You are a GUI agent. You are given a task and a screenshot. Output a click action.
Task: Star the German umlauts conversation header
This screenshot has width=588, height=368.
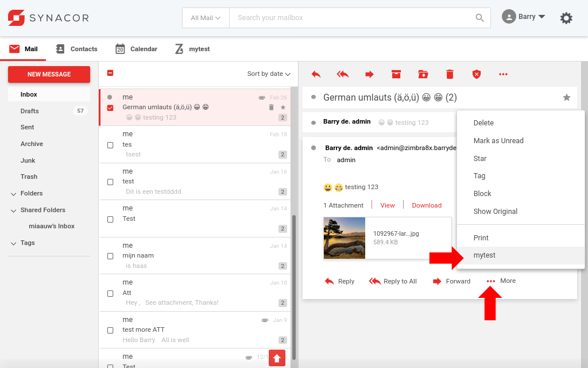[x=567, y=98]
